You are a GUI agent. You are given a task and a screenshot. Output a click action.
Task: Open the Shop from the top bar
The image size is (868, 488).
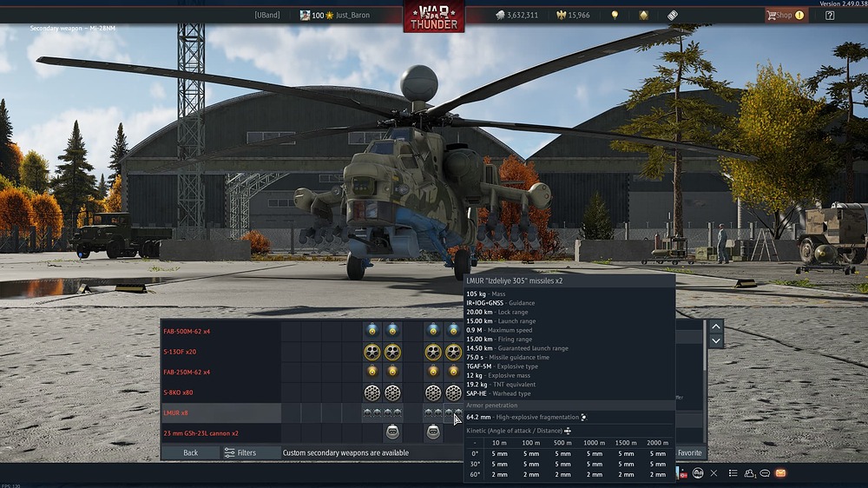pos(784,15)
